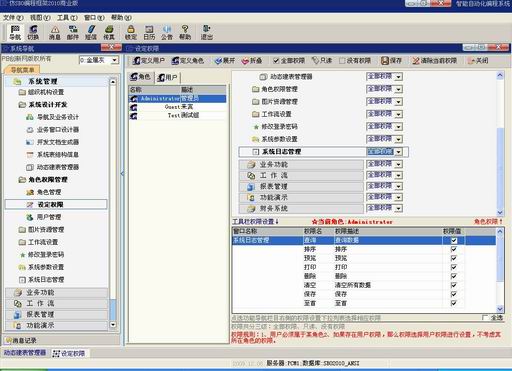Toggle the 查询 permission value checkbox
The height and width of the screenshot is (371, 512).
(x=454, y=240)
